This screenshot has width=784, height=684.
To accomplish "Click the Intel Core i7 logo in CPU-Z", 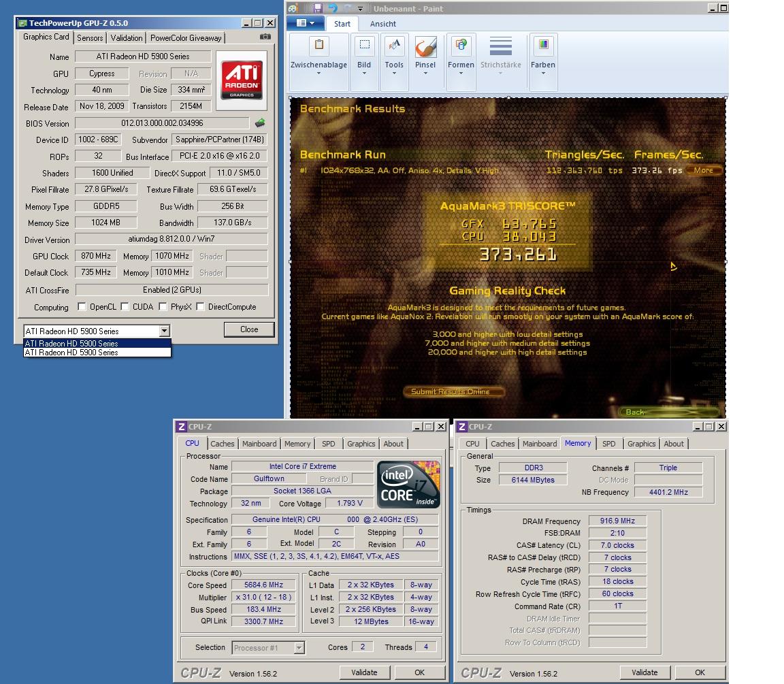I will (x=409, y=485).
